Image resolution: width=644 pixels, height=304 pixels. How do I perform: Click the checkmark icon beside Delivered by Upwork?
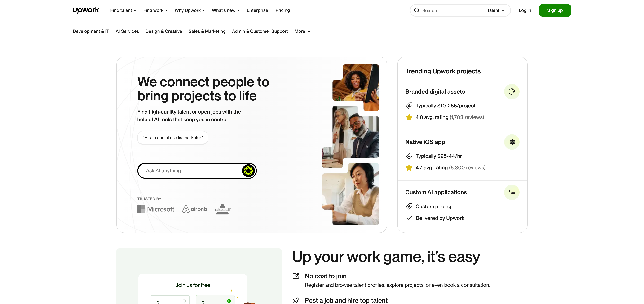[409, 218]
